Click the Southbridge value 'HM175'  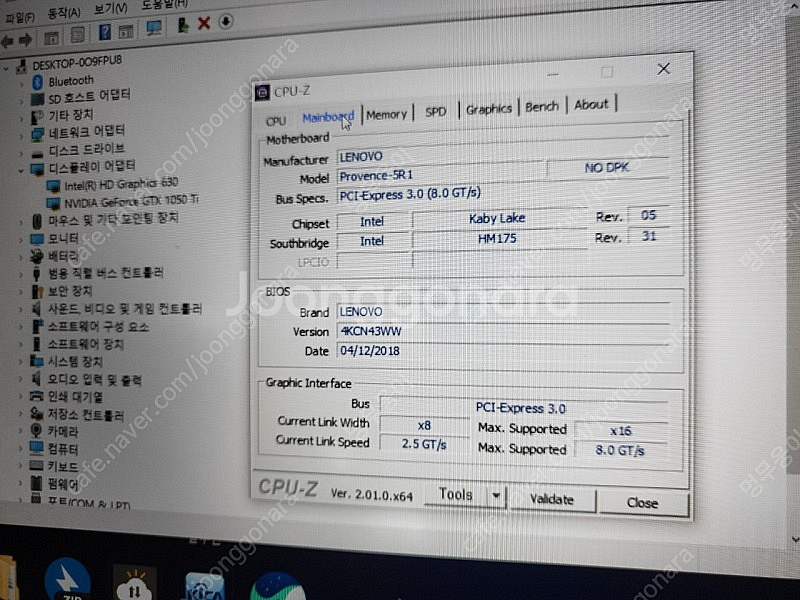(497, 238)
